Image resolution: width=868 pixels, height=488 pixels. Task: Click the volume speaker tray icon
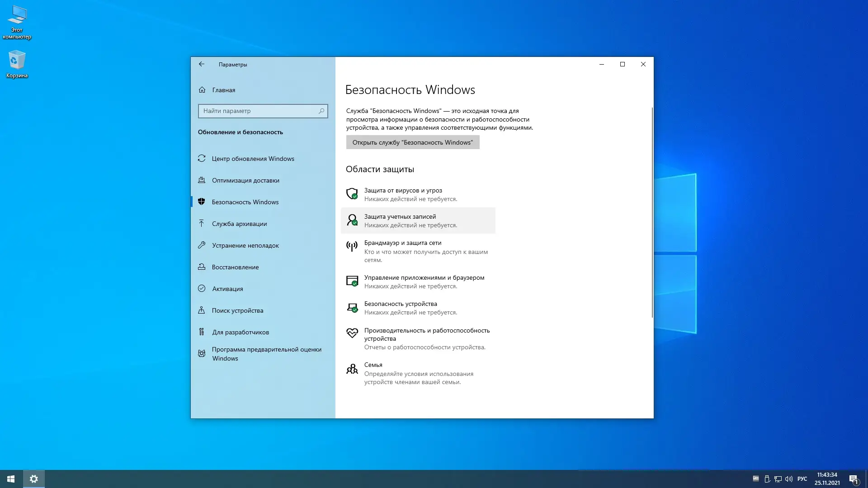(789, 479)
